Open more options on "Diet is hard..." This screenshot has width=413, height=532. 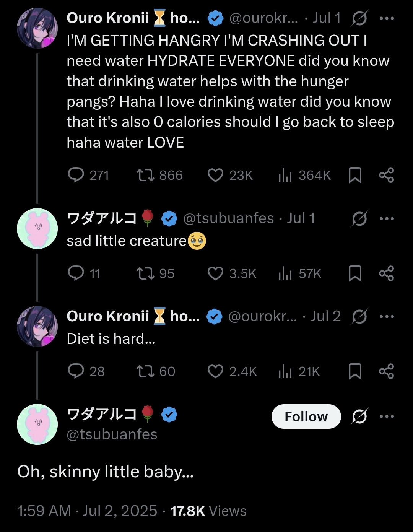coord(387,317)
